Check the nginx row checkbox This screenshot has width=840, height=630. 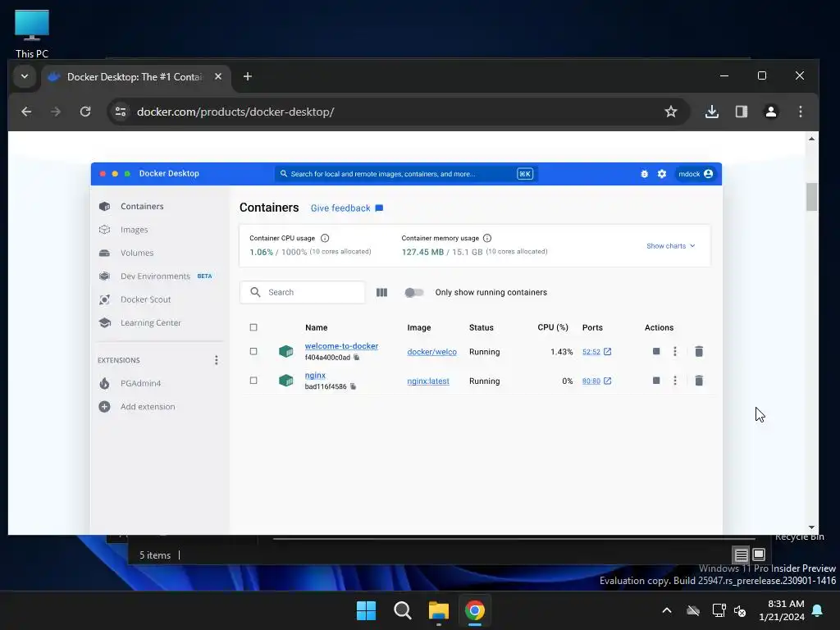tap(253, 381)
